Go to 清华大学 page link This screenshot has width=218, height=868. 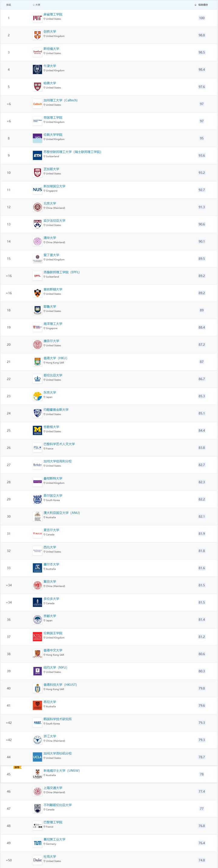[x=50, y=238]
